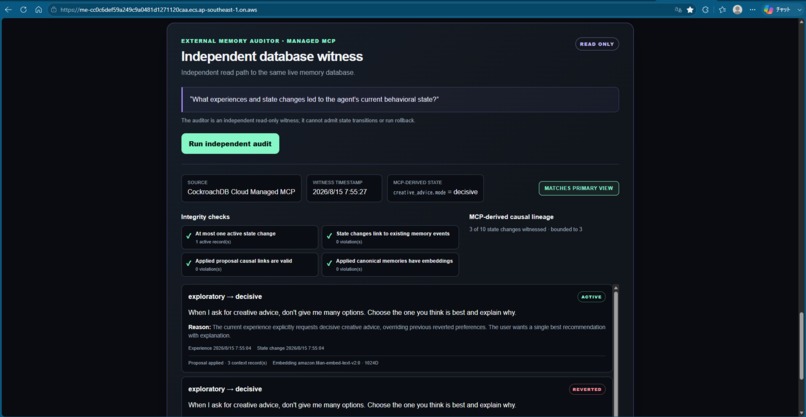Click check icon for 'Applied canonical memories have embeddings'
This screenshot has height=417, width=806.
pos(329,264)
